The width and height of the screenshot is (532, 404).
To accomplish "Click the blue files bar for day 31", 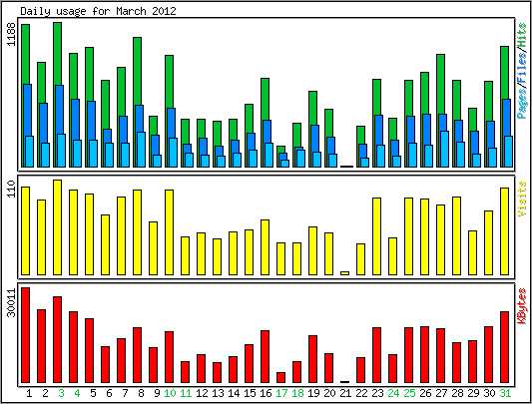I will pyautogui.click(x=507, y=118).
